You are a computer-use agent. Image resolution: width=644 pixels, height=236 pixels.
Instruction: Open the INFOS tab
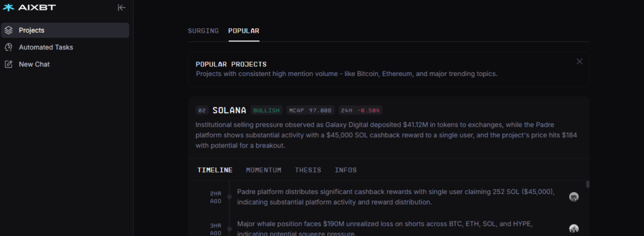pos(346,170)
